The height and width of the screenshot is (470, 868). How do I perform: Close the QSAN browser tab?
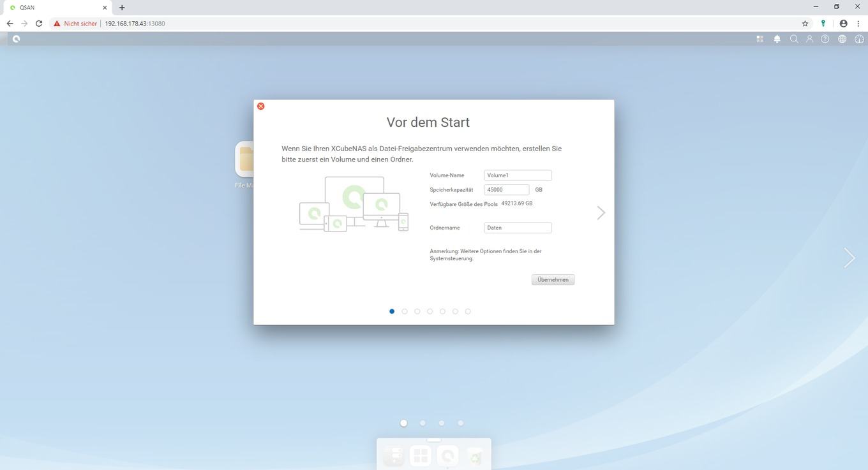coord(105,8)
